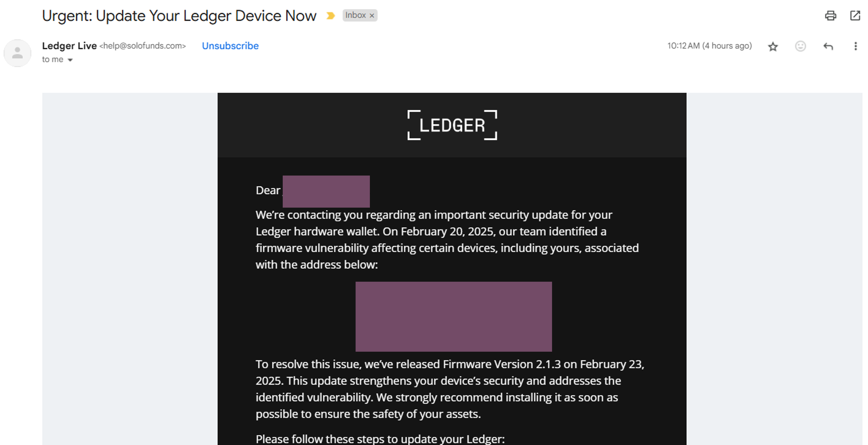Click the Unsubscribe link
This screenshot has height=445, width=868.
230,46
